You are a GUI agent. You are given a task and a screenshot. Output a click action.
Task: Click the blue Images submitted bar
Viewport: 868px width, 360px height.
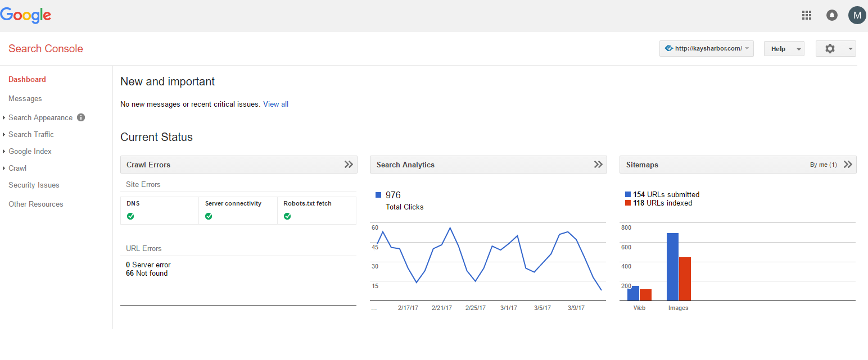pyautogui.click(x=672, y=267)
